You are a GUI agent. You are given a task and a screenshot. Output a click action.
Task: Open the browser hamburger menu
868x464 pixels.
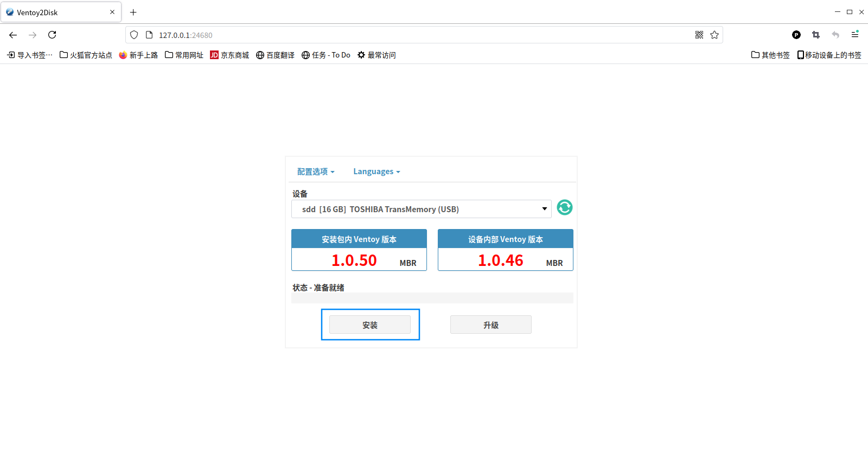855,35
